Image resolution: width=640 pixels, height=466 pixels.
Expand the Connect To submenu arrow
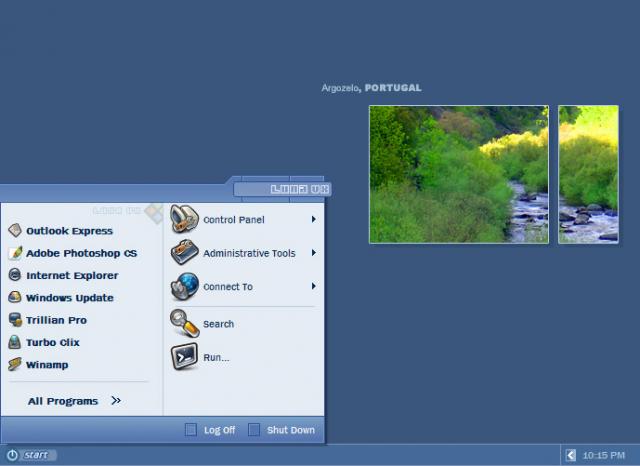pyautogui.click(x=313, y=286)
